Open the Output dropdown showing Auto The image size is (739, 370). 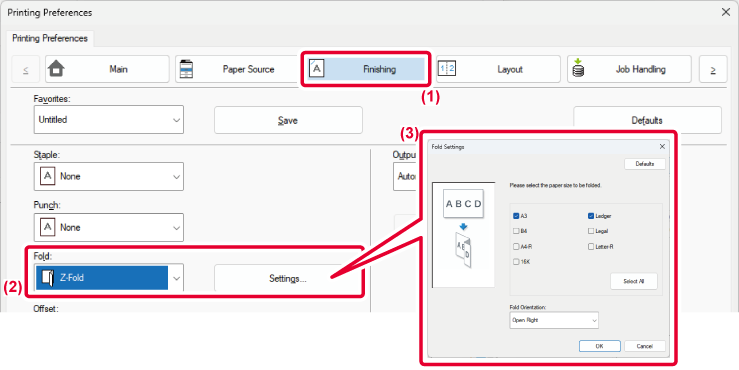(x=406, y=177)
